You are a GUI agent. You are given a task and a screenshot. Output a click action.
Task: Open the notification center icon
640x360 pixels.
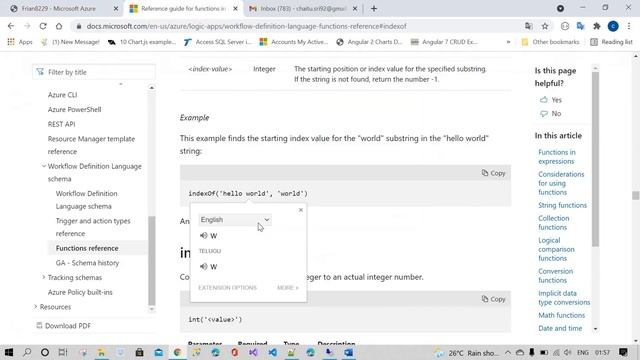(x=623, y=352)
